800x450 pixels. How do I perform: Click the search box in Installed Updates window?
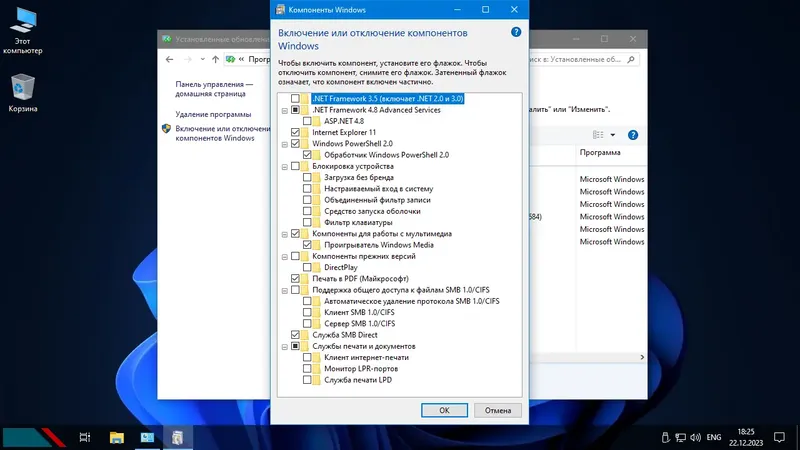pyautogui.click(x=584, y=59)
